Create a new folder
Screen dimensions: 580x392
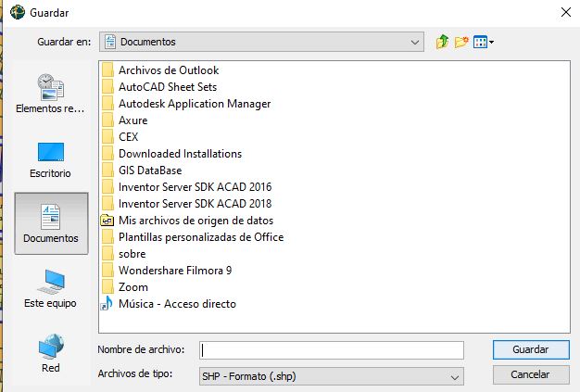click(461, 42)
